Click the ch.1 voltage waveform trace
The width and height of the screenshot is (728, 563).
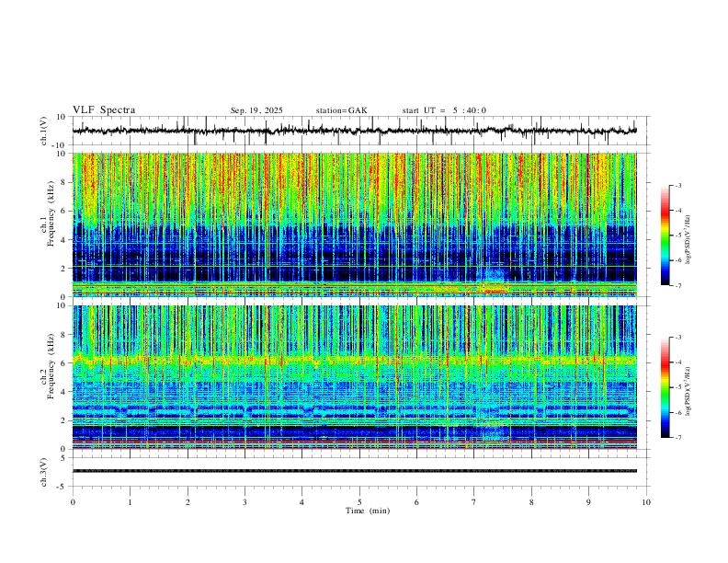coord(354,131)
